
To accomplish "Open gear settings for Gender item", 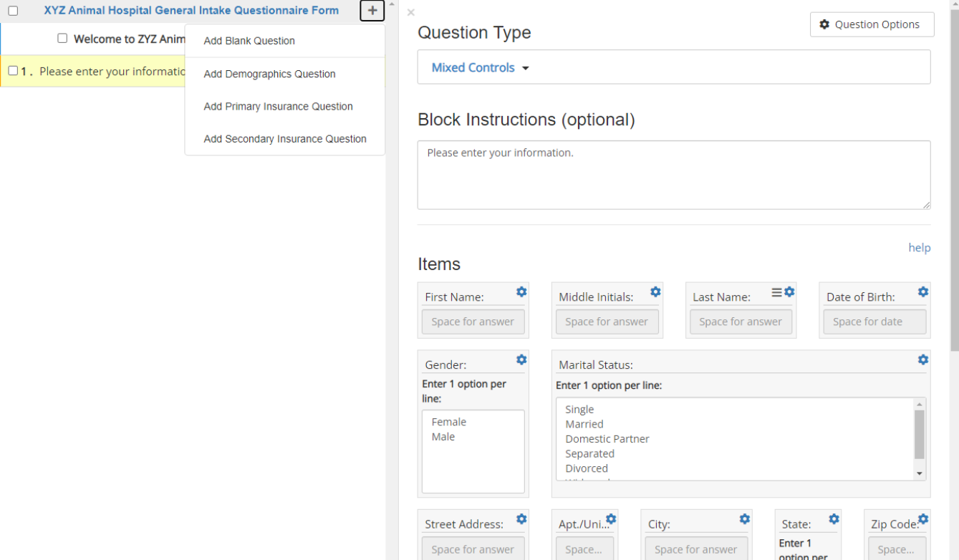I will click(521, 359).
